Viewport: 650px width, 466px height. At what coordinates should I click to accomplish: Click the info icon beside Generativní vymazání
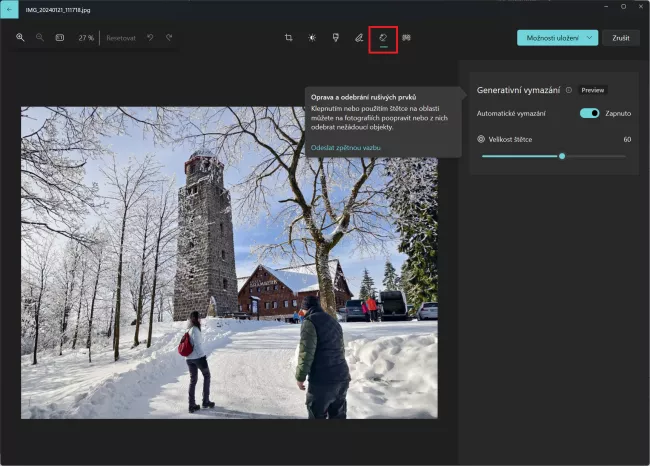[569, 90]
